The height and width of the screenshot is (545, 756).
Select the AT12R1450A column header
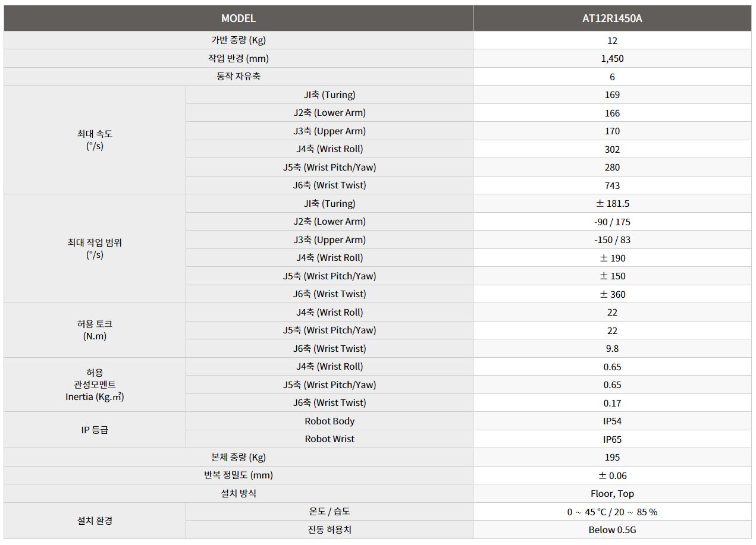612,18
